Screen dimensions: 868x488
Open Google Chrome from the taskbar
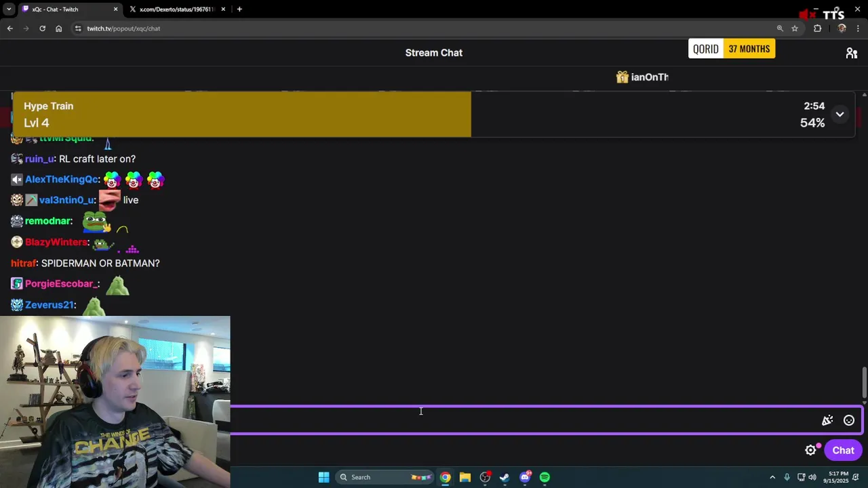coord(445,477)
